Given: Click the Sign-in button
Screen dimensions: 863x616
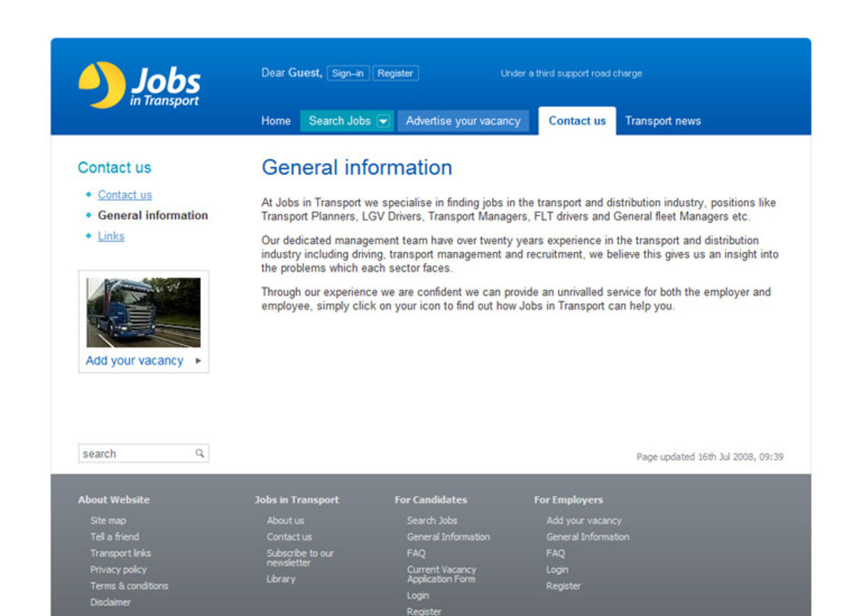Looking at the screenshot, I should 348,73.
